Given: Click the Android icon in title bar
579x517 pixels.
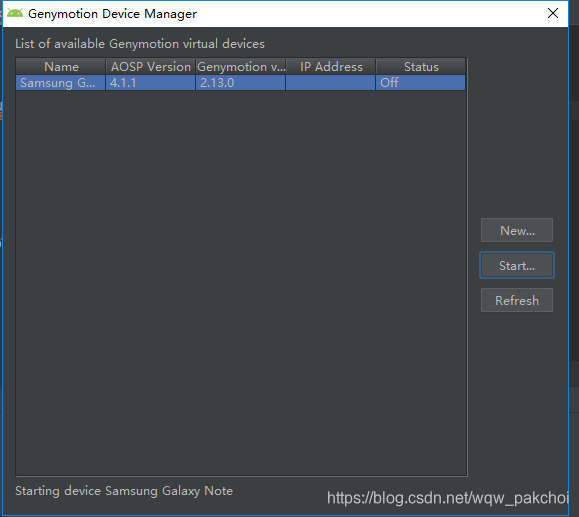Looking at the screenshot, I should click(x=15, y=13).
